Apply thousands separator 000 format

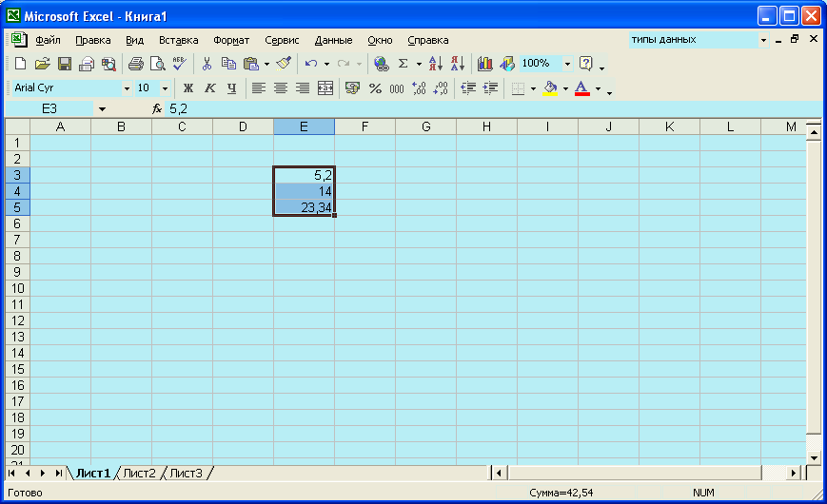397,88
